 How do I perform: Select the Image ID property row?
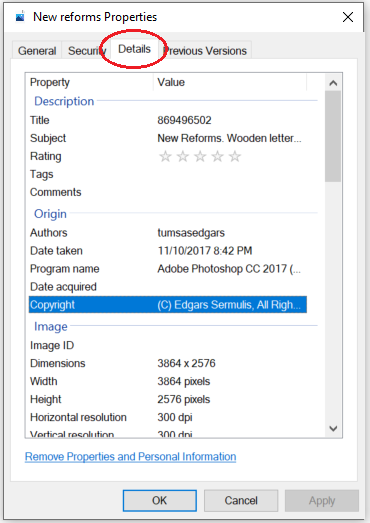pos(168,345)
